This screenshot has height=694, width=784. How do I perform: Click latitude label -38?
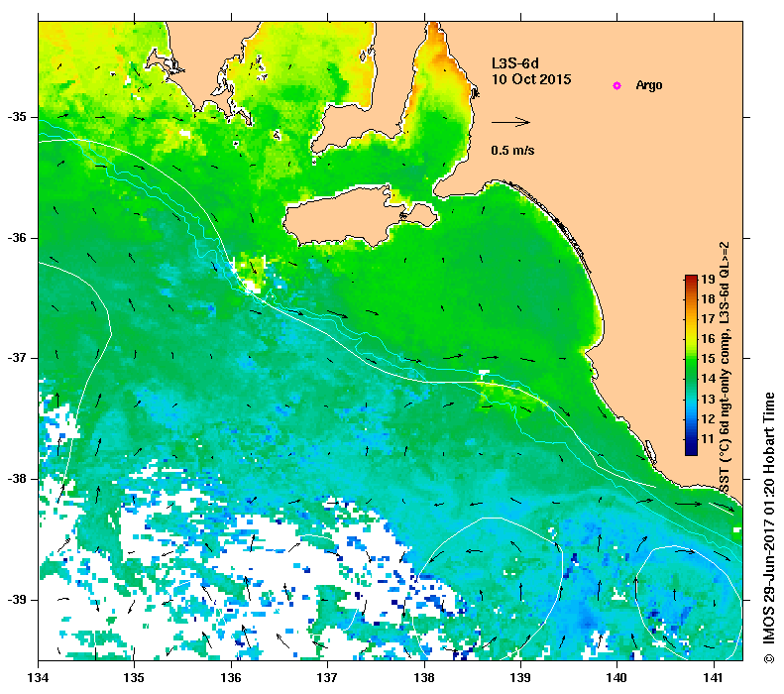pos(17,479)
